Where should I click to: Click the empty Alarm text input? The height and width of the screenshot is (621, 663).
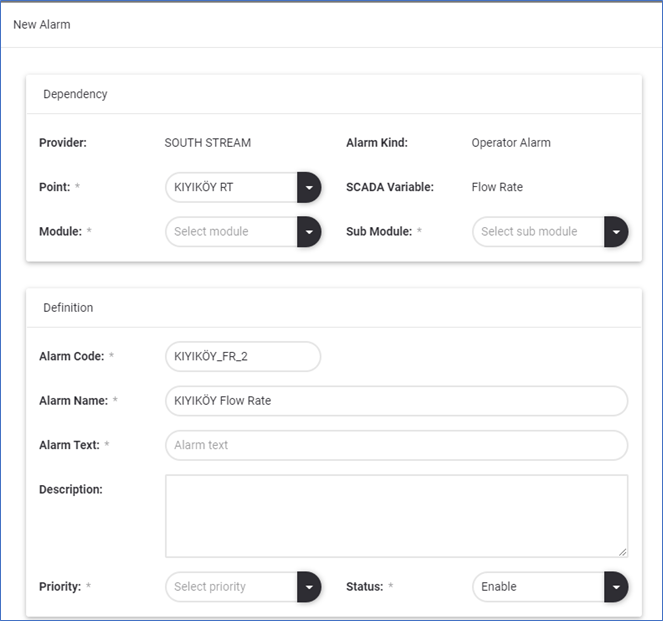point(396,445)
